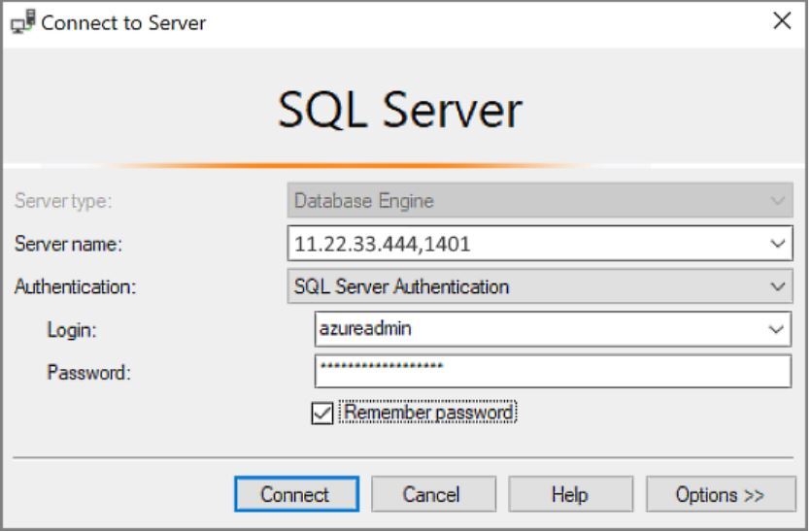This screenshot has width=811, height=532.
Task: Select SQL Server Authentication combo text
Action: (x=401, y=286)
